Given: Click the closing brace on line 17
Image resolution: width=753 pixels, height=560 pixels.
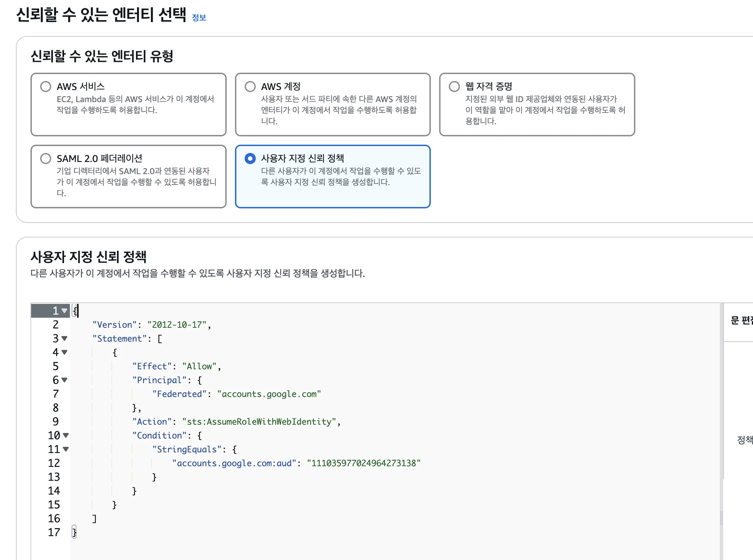Looking at the screenshot, I should pos(74,532).
